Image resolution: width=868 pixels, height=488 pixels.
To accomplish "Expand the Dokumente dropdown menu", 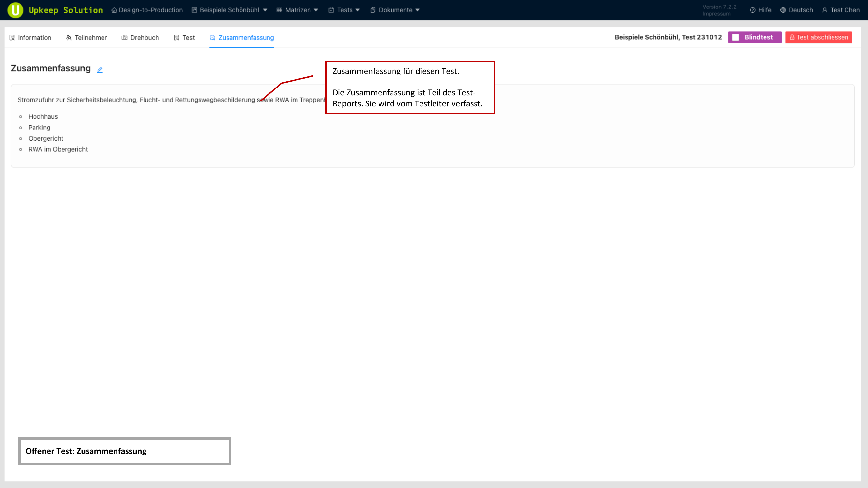I will 395,10.
